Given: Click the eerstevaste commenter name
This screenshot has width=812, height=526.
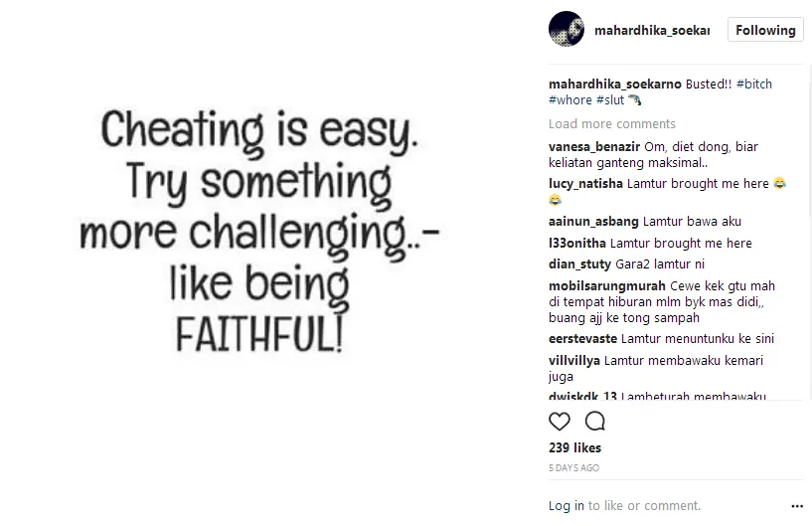Looking at the screenshot, I should tap(582, 339).
